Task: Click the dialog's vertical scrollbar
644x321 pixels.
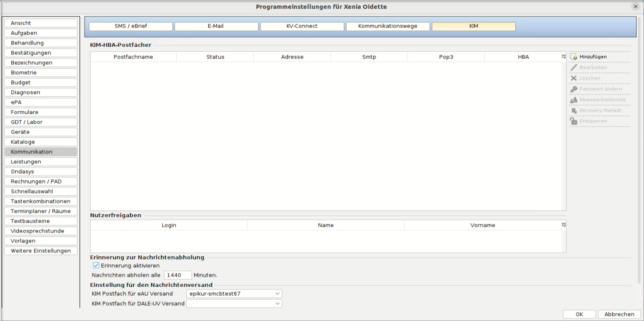Action: (639, 149)
